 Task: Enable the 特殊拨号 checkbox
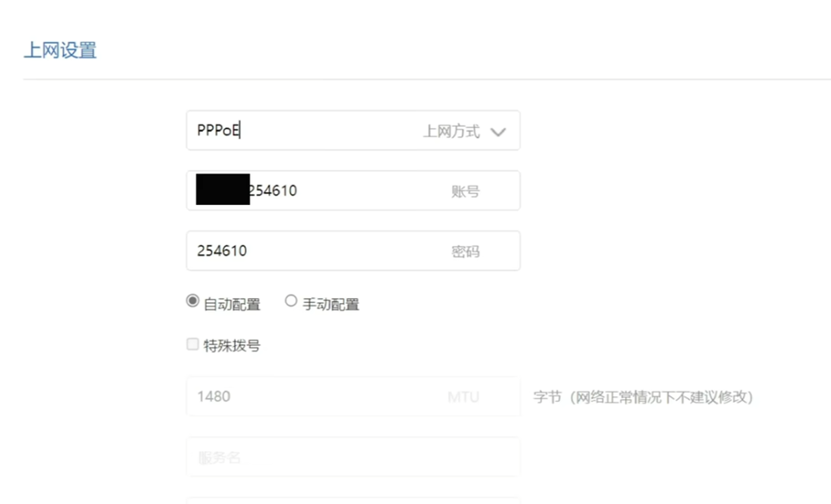click(x=193, y=345)
